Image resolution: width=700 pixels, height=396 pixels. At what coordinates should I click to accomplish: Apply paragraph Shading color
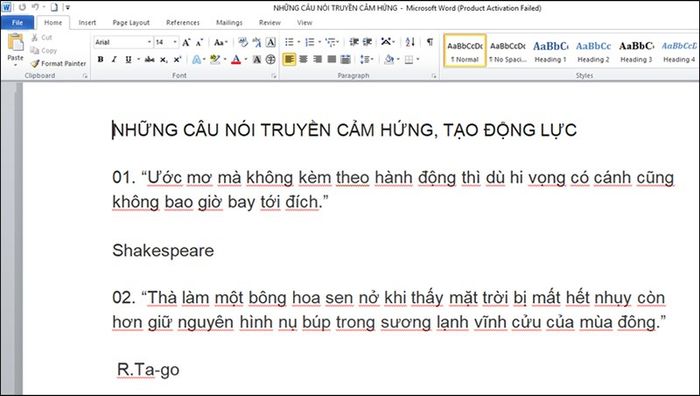(389, 59)
